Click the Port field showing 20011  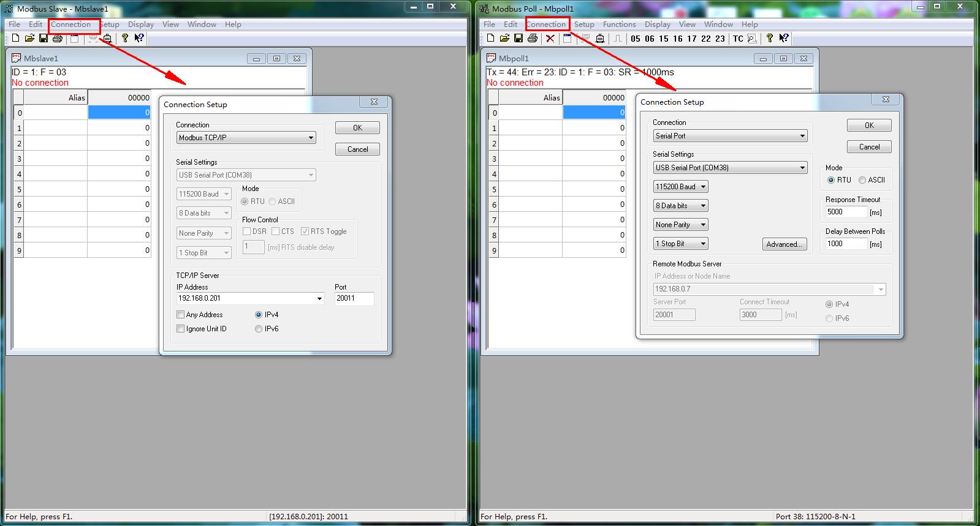click(354, 298)
